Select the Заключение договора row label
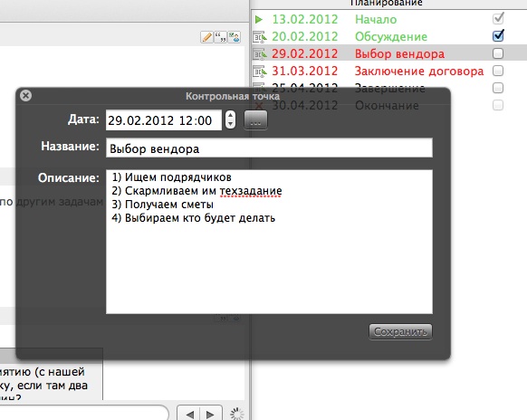 pyautogui.click(x=419, y=72)
